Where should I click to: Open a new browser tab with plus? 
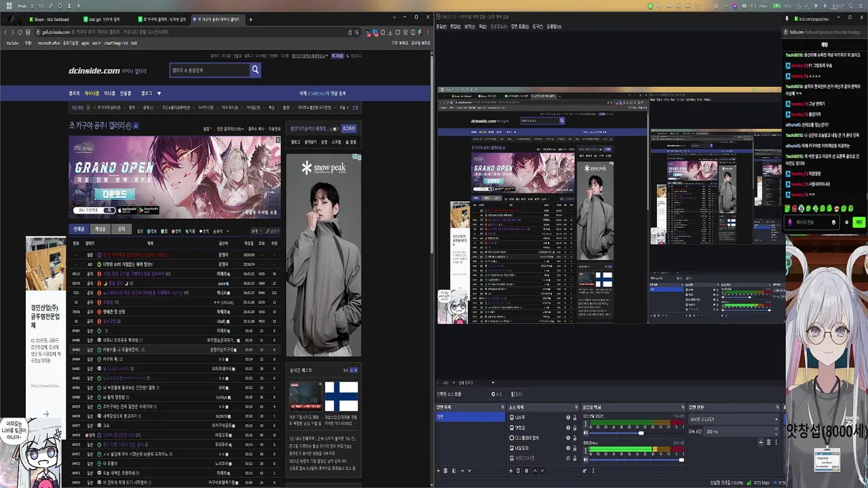[x=250, y=20]
